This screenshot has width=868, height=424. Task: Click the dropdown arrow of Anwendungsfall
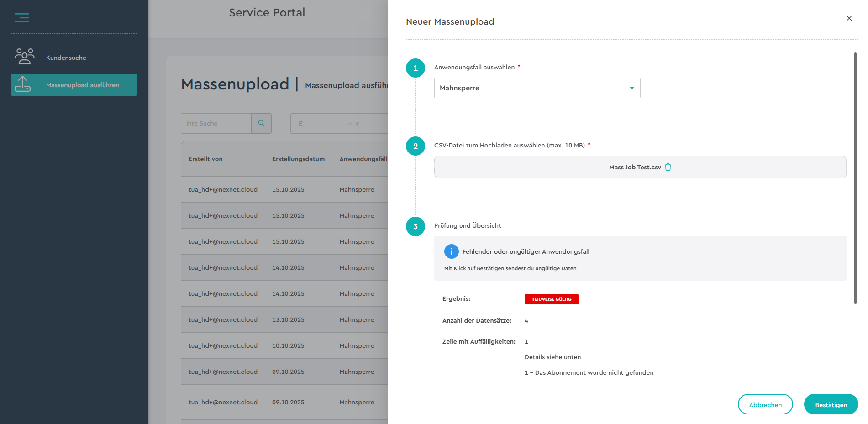(631, 88)
